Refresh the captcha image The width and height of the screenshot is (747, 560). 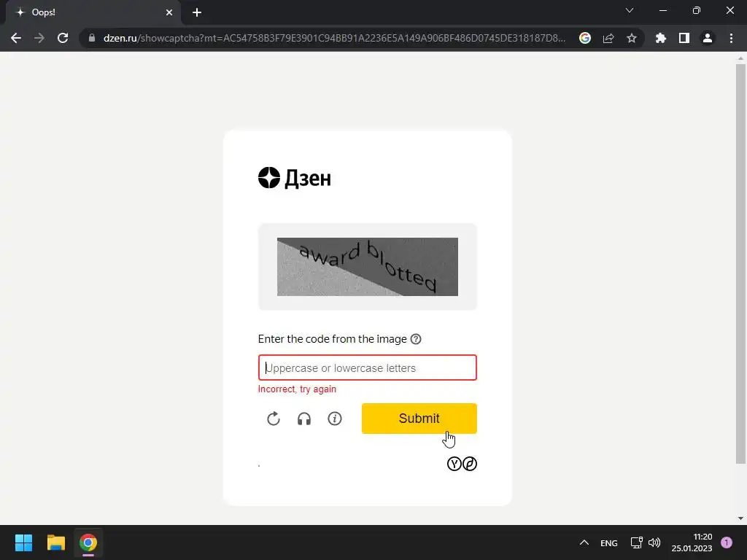pos(274,419)
